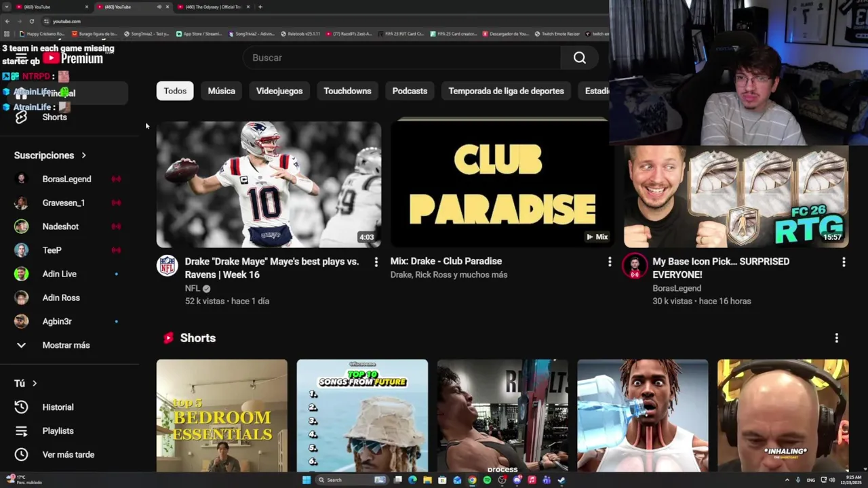This screenshot has height=488, width=868.
Task: Go back with browser back arrow
Action: [7, 21]
